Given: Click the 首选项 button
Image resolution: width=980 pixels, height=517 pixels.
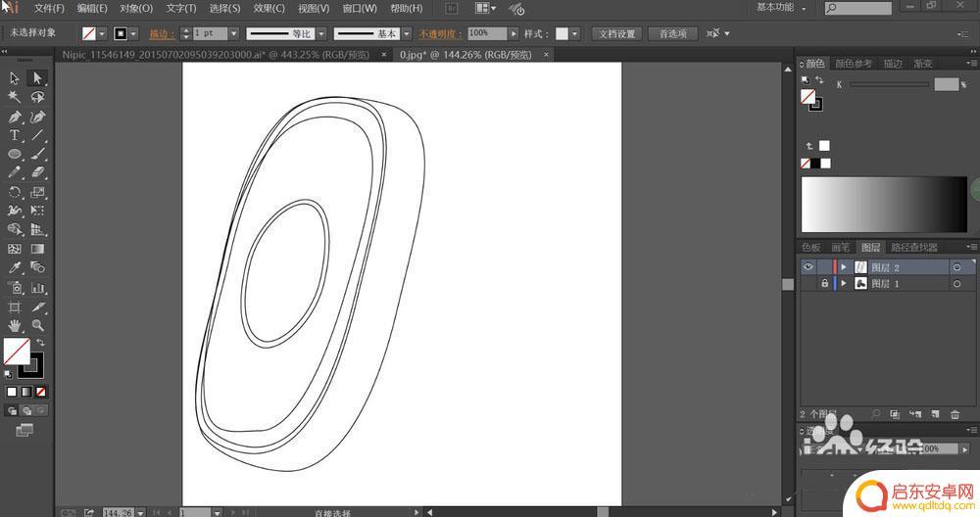Looking at the screenshot, I should click(673, 33).
